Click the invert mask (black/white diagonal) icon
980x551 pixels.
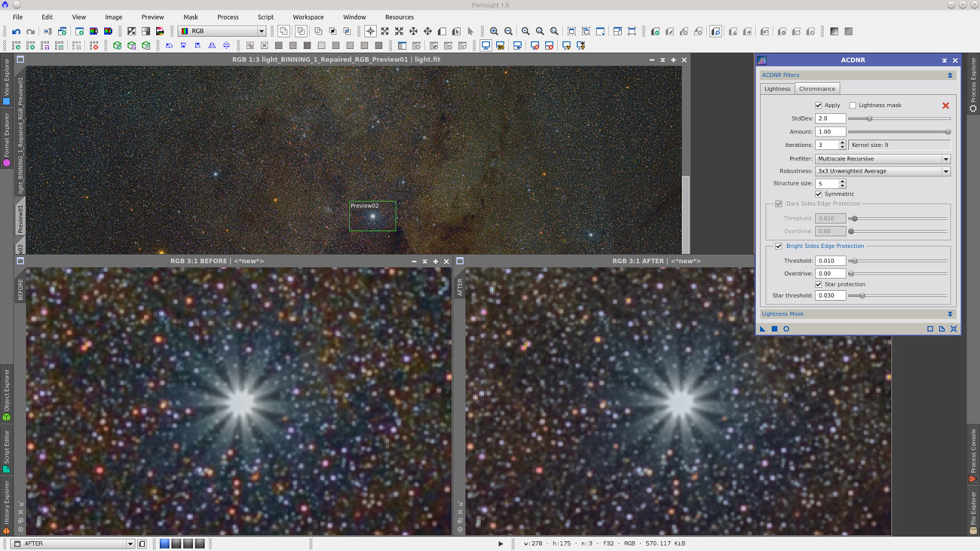132,31
